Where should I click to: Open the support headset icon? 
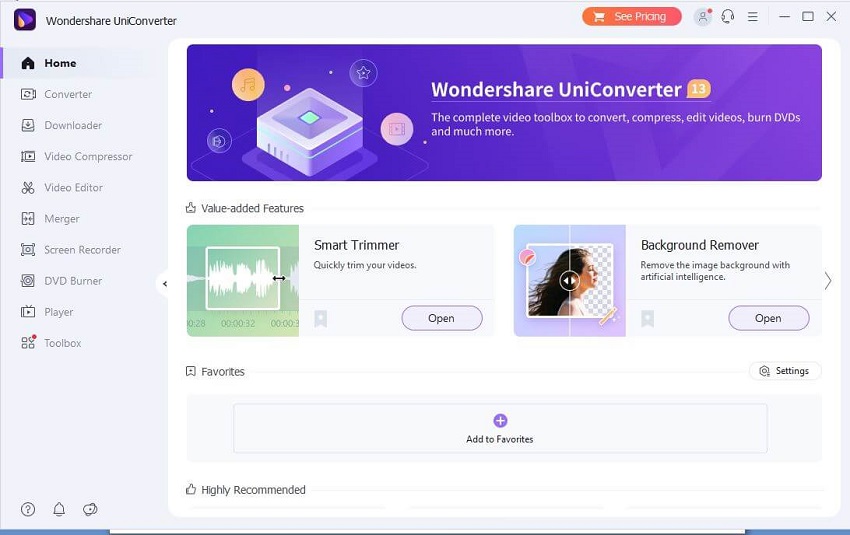coord(727,17)
